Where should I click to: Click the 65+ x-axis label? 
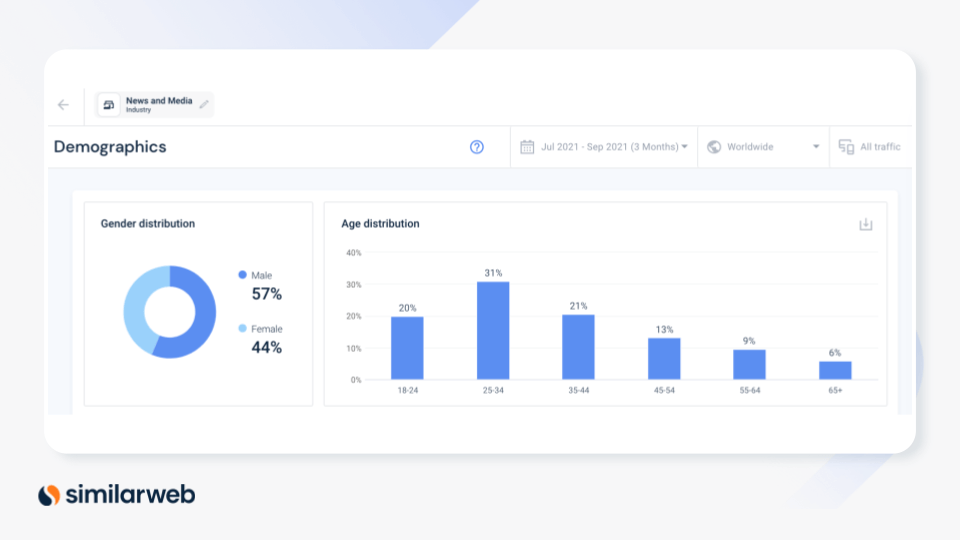pyautogui.click(x=835, y=390)
